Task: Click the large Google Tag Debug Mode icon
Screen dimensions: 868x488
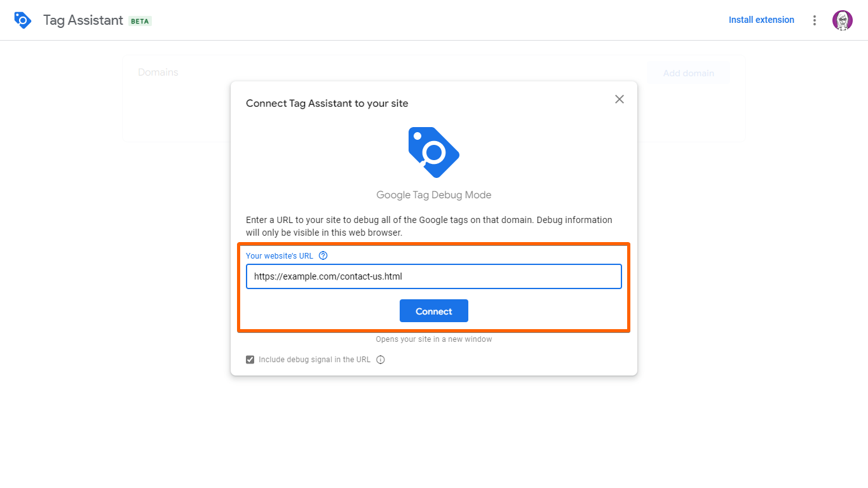Action: (x=434, y=152)
